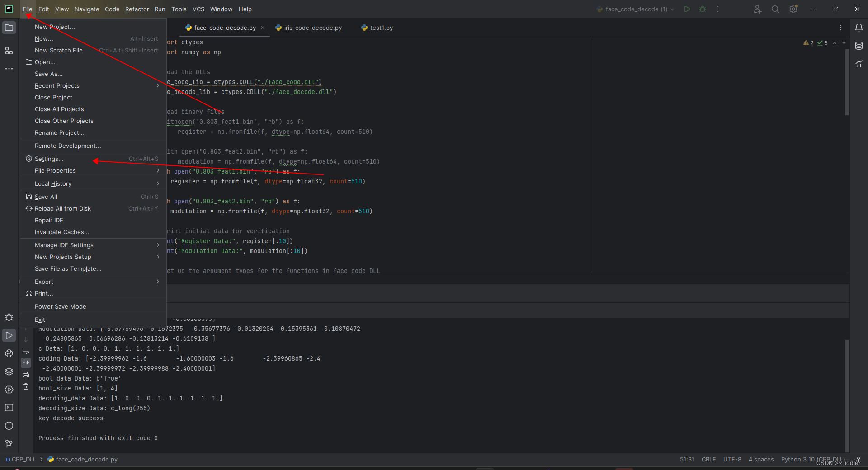
Task: Start debugging with the bug icon
Action: tap(703, 9)
